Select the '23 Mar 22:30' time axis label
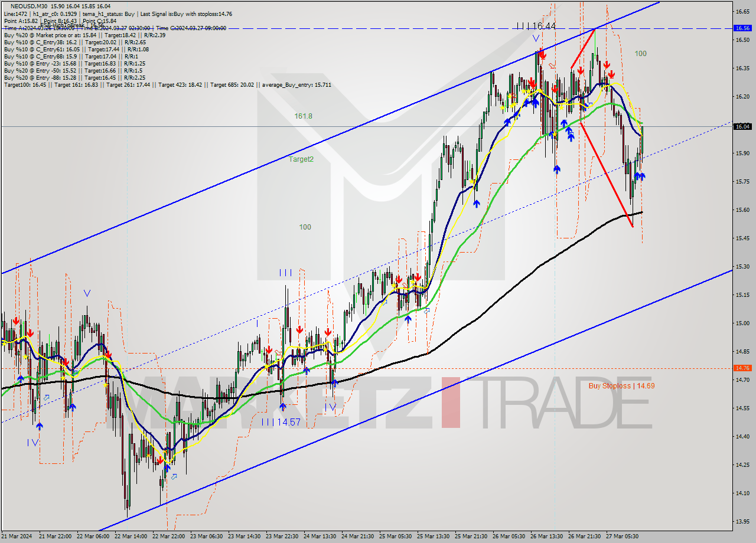The height and width of the screenshot is (543, 756). click(282, 537)
